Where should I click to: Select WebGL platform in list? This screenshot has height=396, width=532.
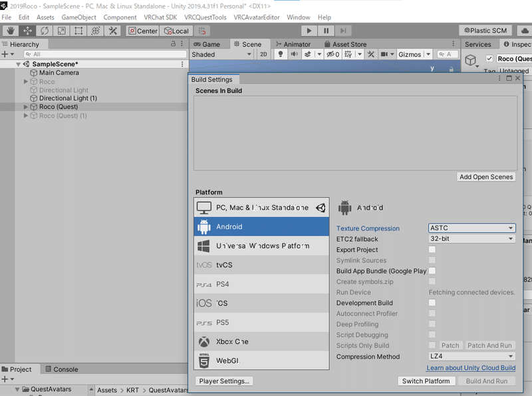coord(261,361)
